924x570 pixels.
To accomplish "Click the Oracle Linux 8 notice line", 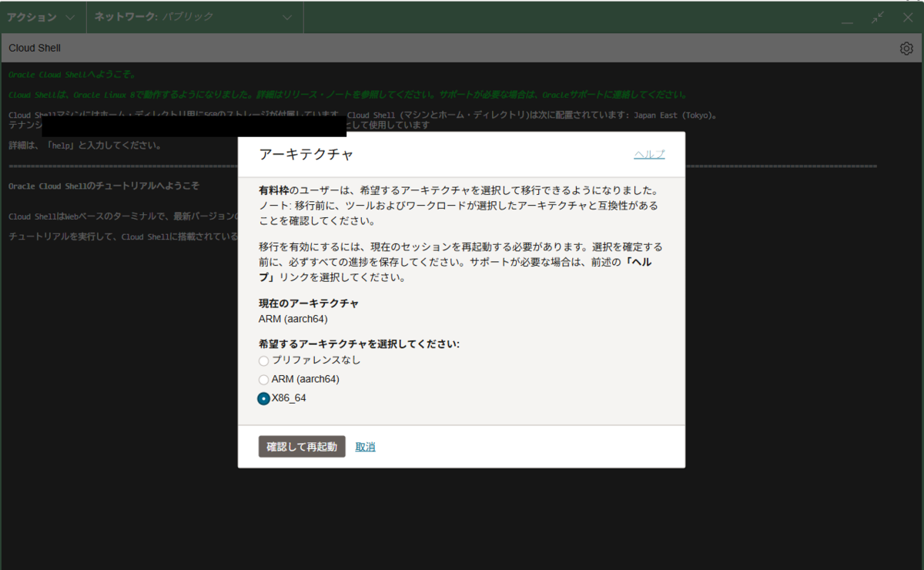I will click(347, 95).
